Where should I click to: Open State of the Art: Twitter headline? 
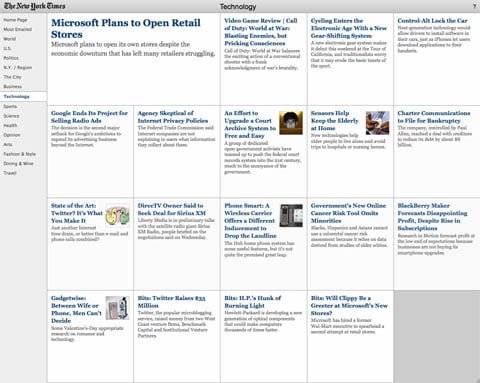77,213
